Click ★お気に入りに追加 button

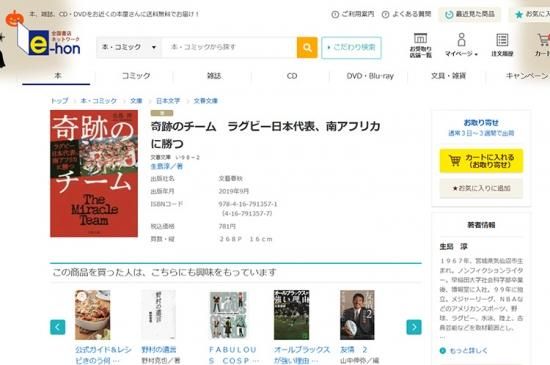click(x=481, y=188)
